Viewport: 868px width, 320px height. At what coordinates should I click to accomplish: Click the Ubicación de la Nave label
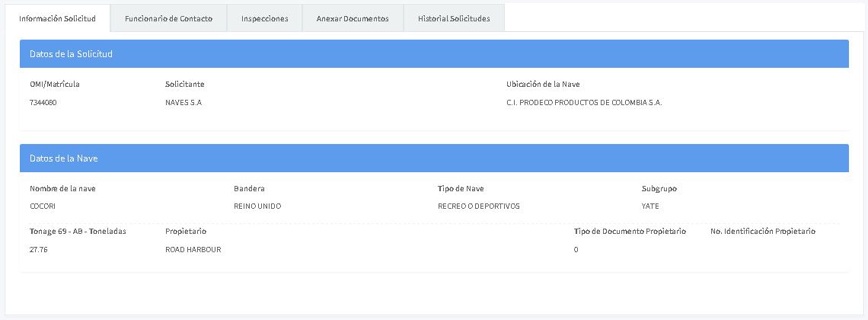coord(543,84)
